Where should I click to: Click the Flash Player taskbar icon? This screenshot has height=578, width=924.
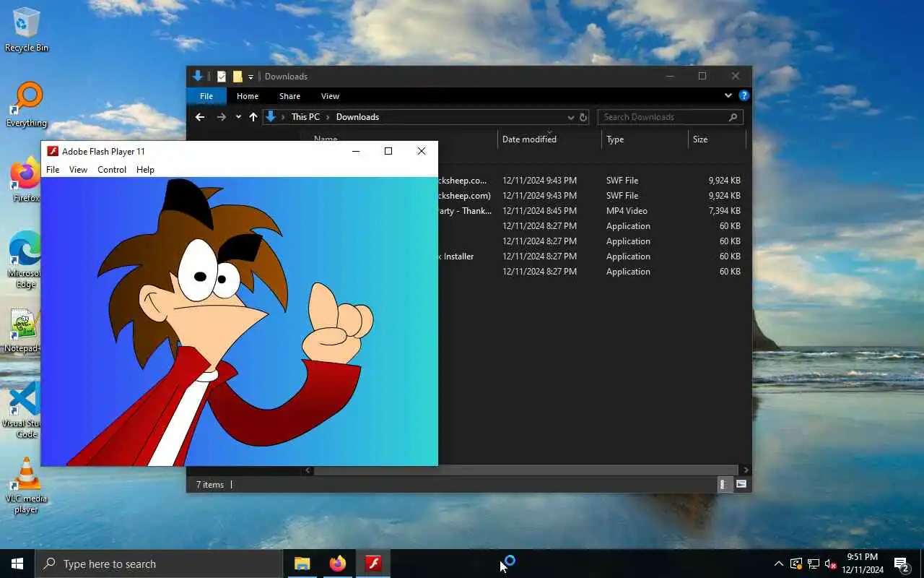click(373, 564)
